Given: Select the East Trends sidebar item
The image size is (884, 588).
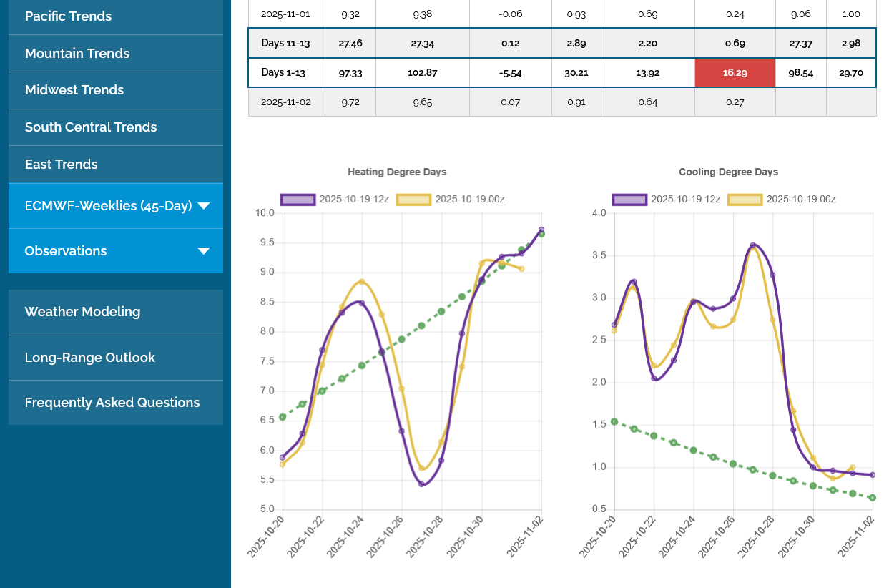Looking at the screenshot, I should click(62, 165).
